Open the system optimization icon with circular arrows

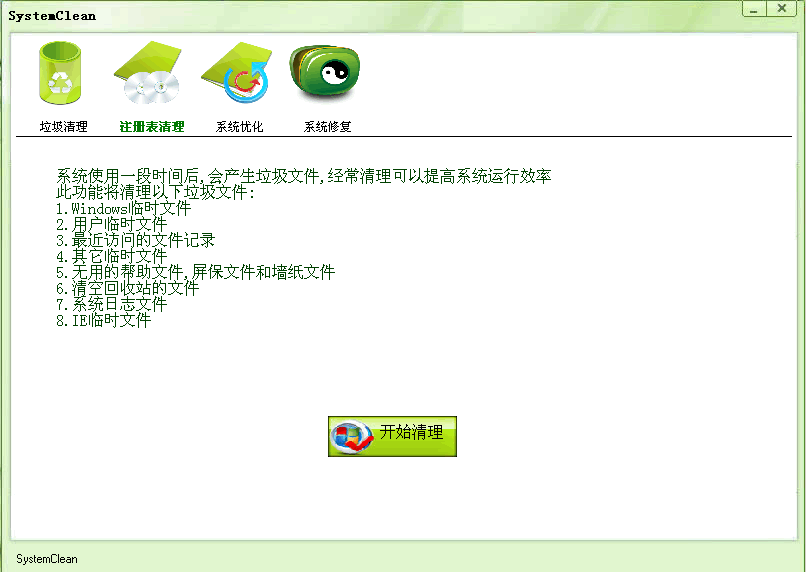click(x=237, y=72)
